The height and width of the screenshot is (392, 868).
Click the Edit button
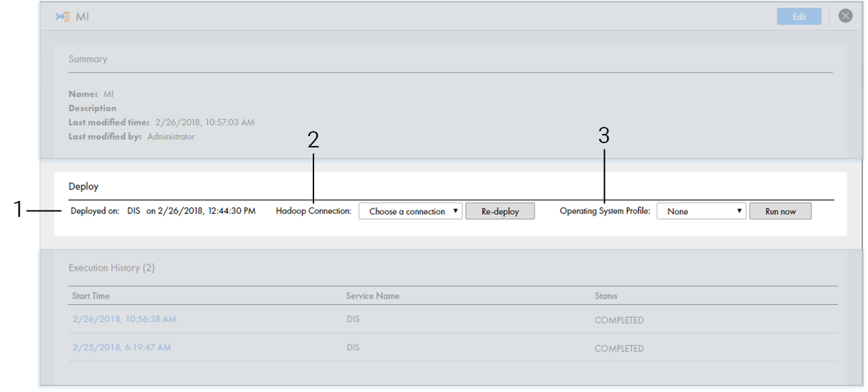point(799,17)
